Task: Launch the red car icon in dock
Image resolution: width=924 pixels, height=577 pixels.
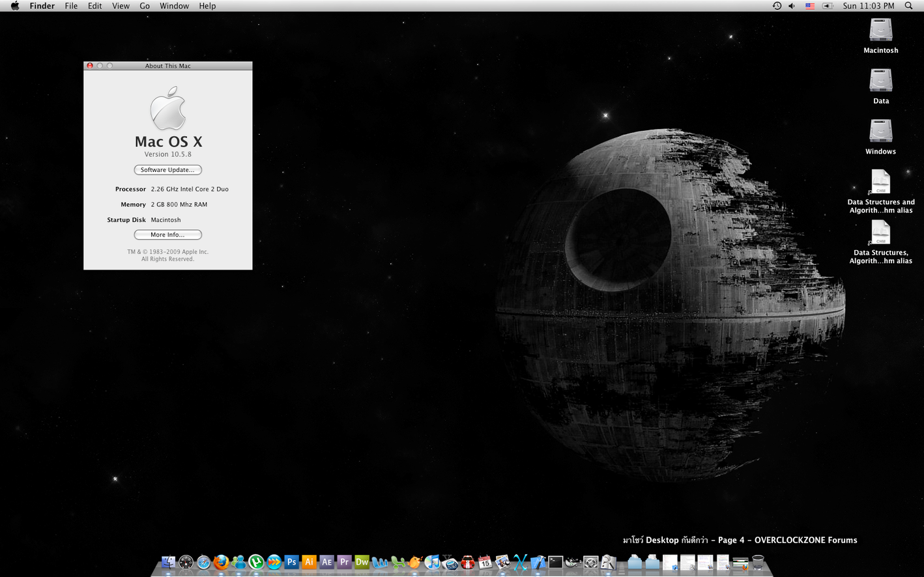Action: 467,562
